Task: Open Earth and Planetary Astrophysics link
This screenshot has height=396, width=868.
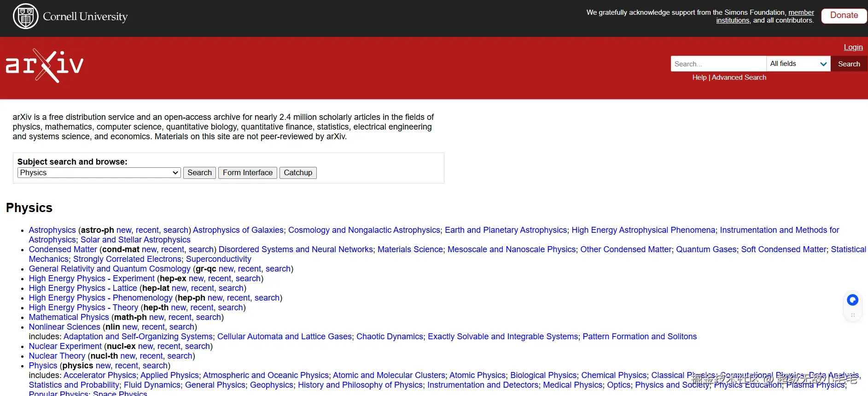Action: tap(506, 230)
